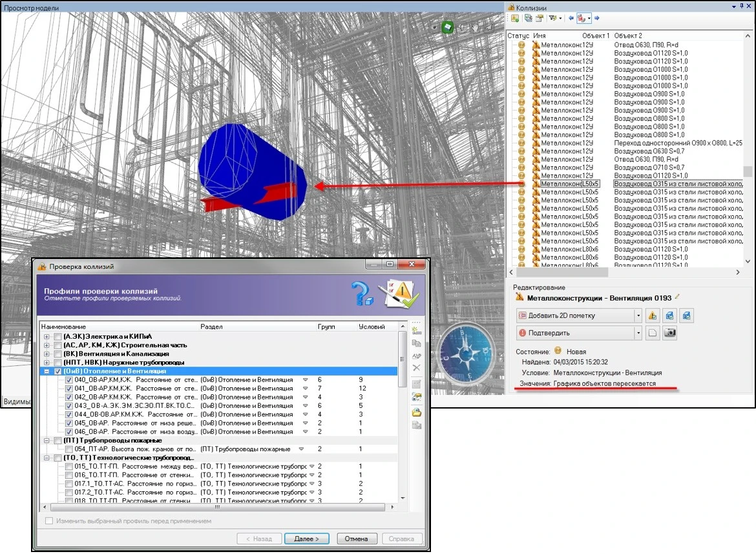Click the blue right arrow for next collision
The width and height of the screenshot is (756, 554).
597,19
